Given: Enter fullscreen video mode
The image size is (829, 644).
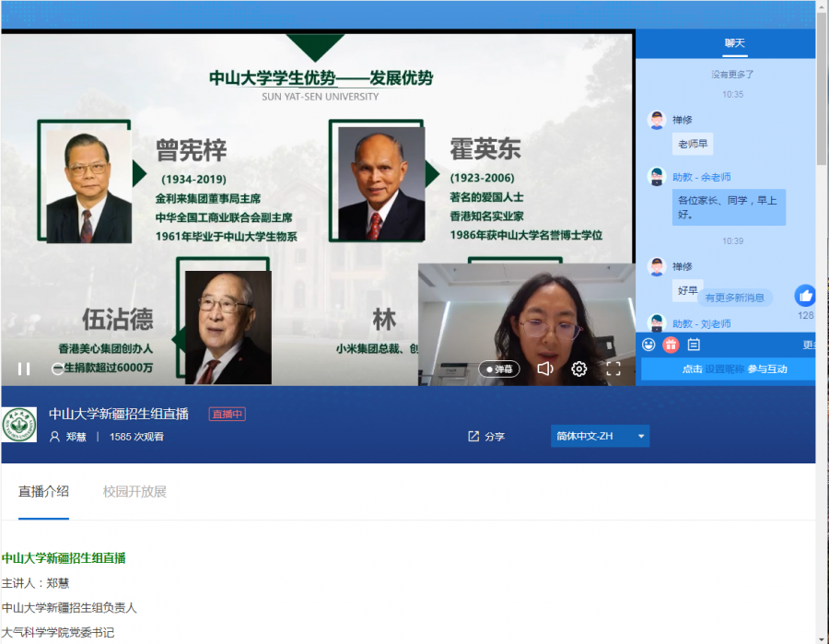Looking at the screenshot, I should (613, 369).
